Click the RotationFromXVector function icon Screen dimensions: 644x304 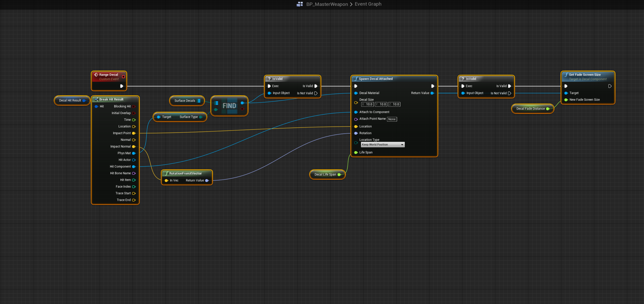click(x=166, y=173)
